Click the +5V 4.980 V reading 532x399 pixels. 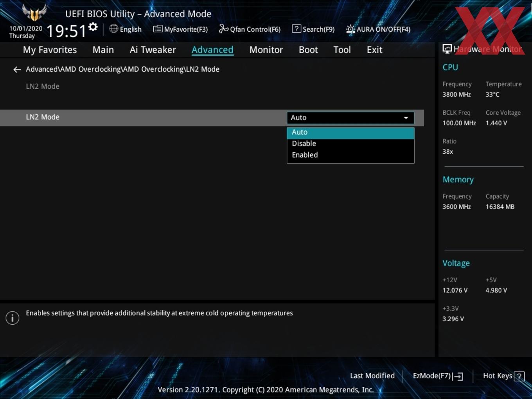496,290
